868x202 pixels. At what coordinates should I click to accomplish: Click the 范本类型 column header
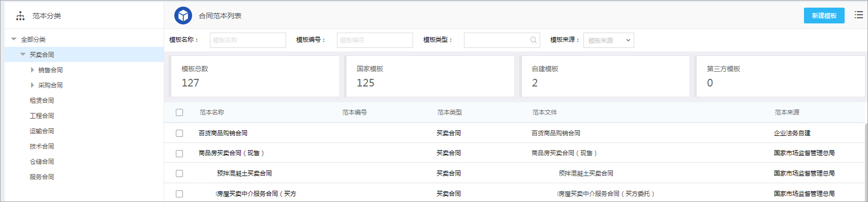tap(450, 112)
